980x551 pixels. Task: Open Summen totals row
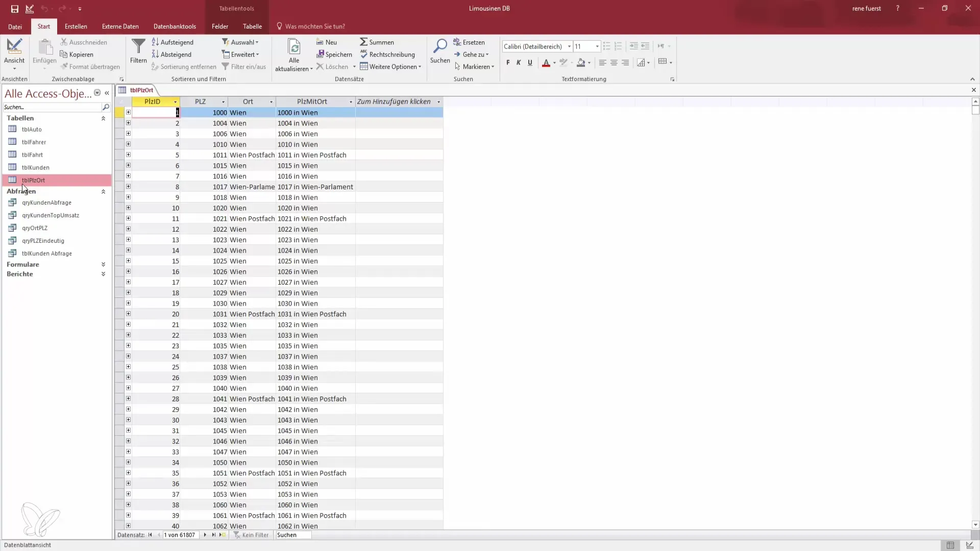click(x=377, y=42)
